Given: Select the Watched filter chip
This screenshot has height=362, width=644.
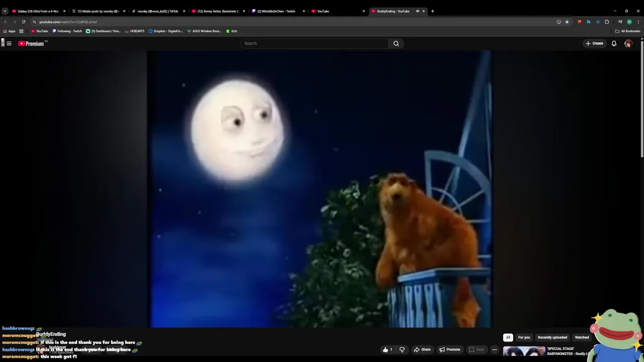Looking at the screenshot, I should coord(582,337).
